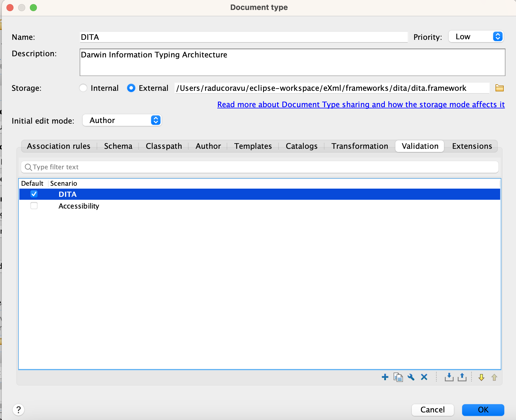Select the Accessibility scenario row

pos(259,206)
